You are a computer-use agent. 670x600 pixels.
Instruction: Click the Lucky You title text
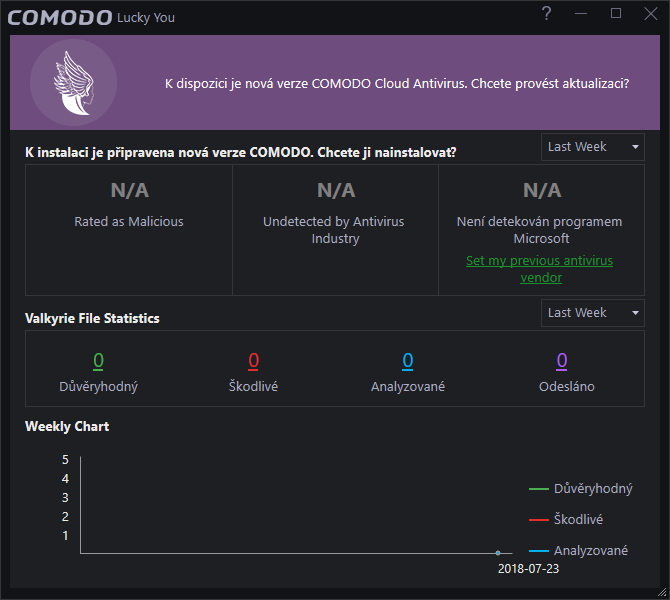[146, 18]
